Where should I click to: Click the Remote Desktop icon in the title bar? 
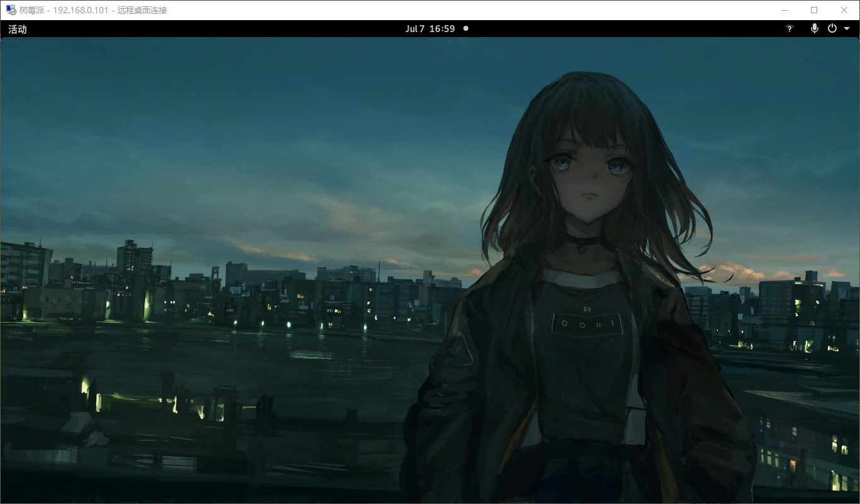click(x=11, y=10)
